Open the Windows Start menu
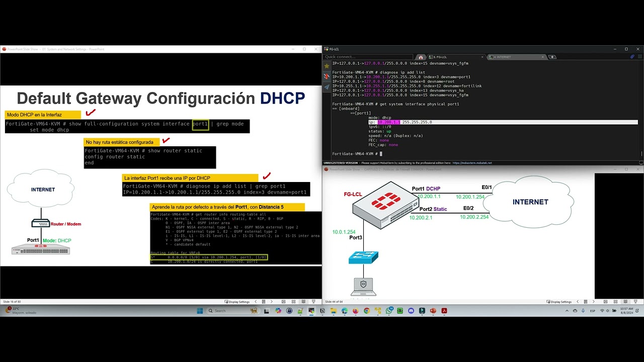This screenshot has width=644, height=362. click(x=200, y=311)
